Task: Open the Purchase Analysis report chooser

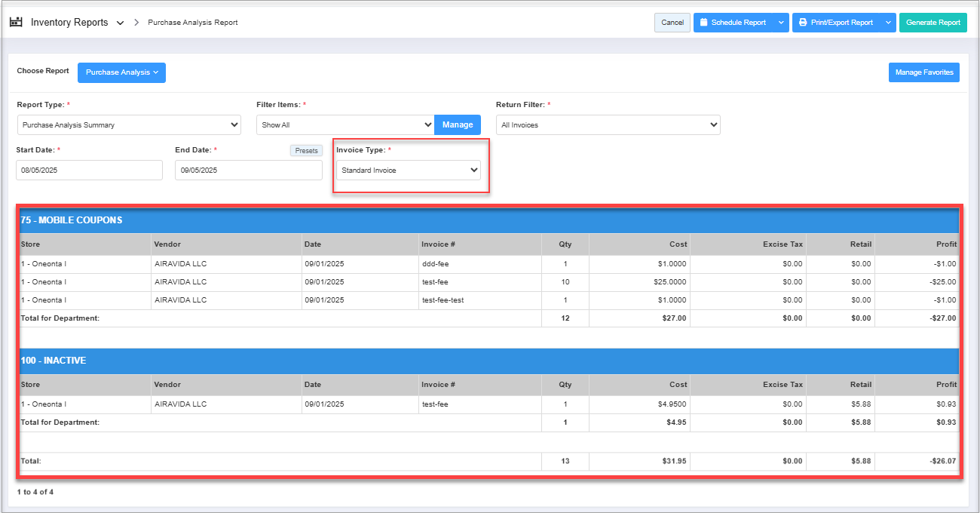Action: (121, 72)
